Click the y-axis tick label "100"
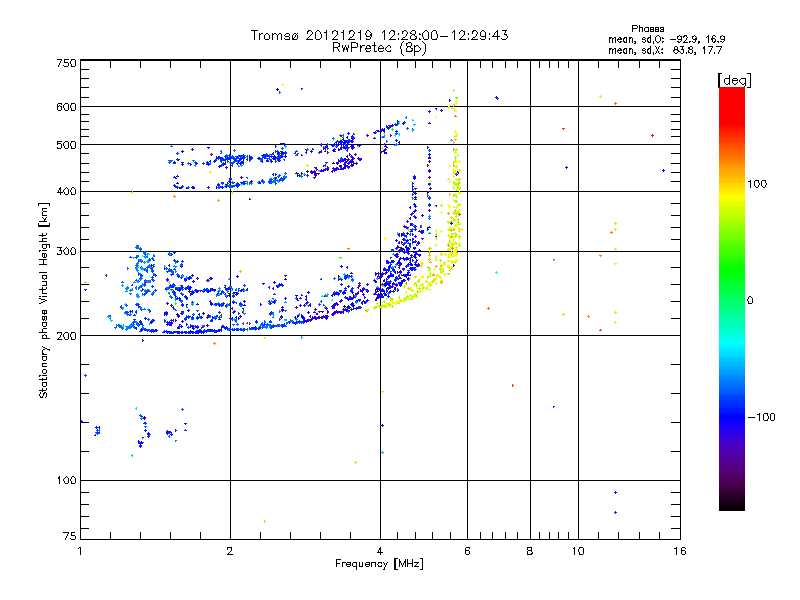Image resolution: width=800 pixels, height=600 pixels. (66, 480)
